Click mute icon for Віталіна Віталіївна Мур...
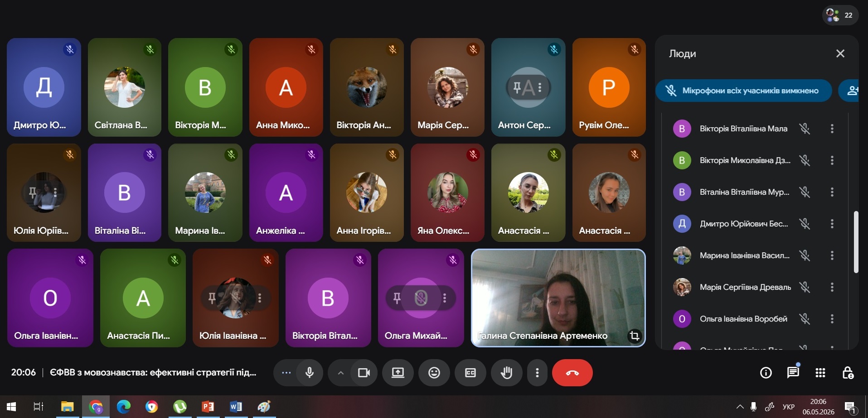This screenshot has width=868, height=418. pos(805,192)
